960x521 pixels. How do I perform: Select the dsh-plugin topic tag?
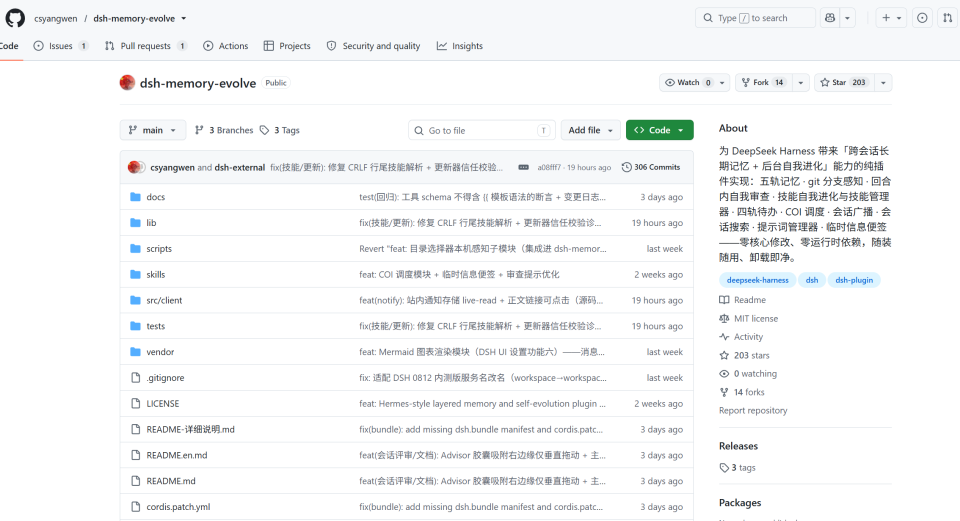854,280
